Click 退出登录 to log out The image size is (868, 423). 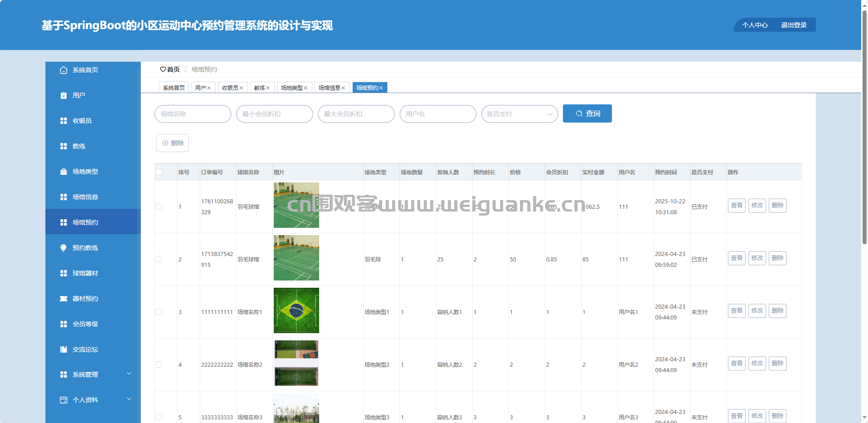coord(794,25)
